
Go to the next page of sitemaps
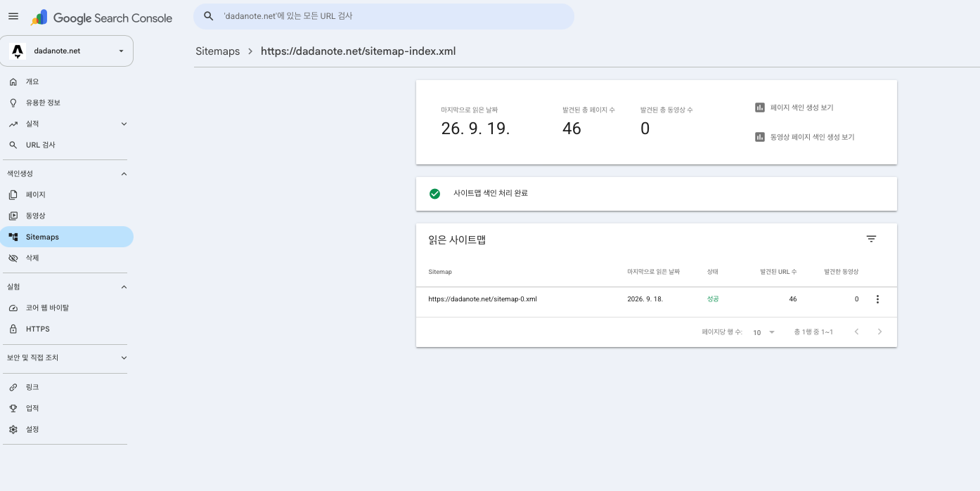pos(879,332)
